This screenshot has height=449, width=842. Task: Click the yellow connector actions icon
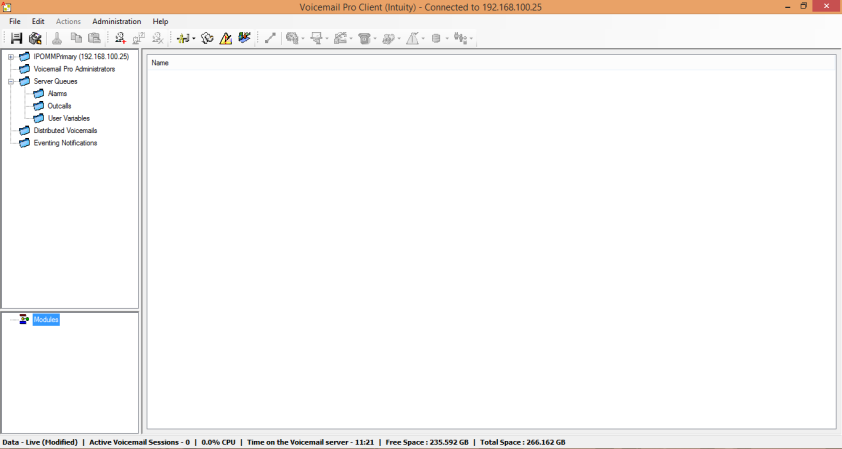click(x=183, y=38)
